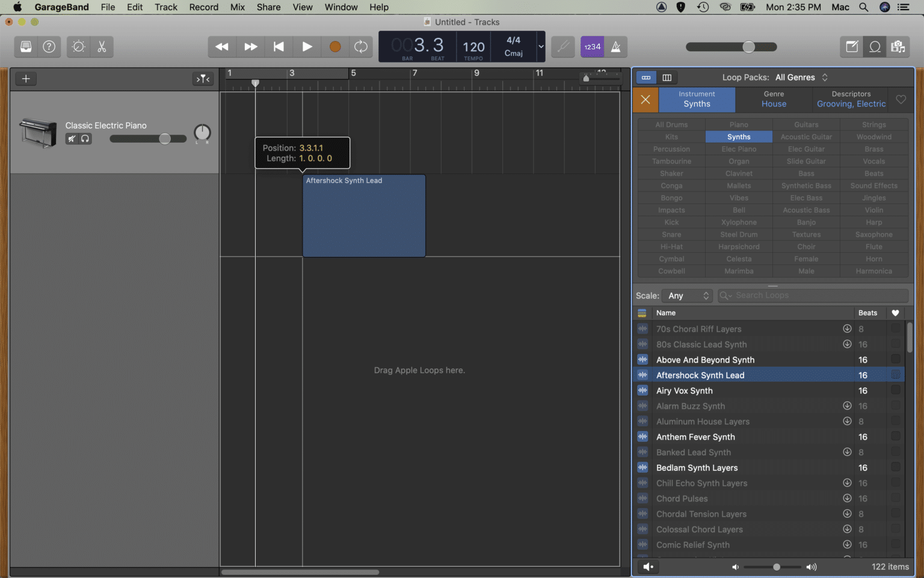Open the Scale selection dropdown
The image size is (924, 578).
687,296
